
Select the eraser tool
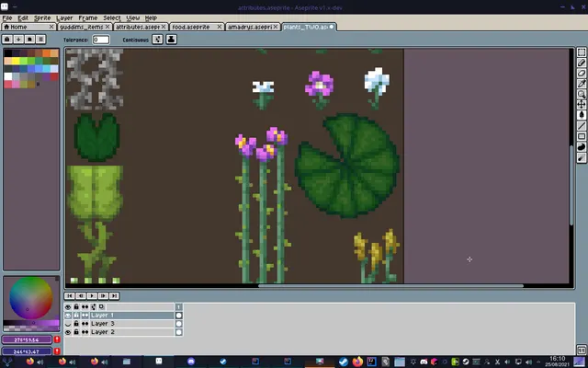[582, 74]
